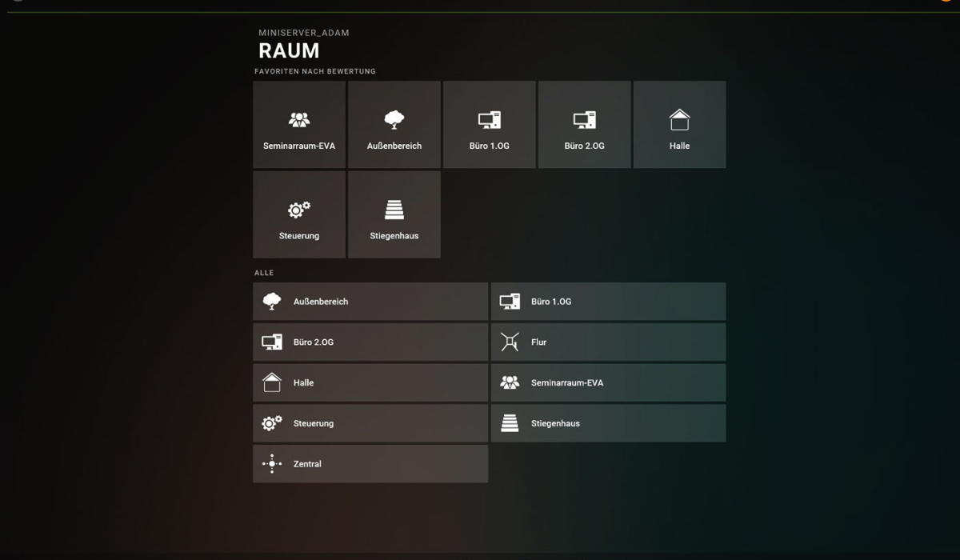Click the RAUM page heading
The height and width of the screenshot is (560, 960).
[x=289, y=51]
